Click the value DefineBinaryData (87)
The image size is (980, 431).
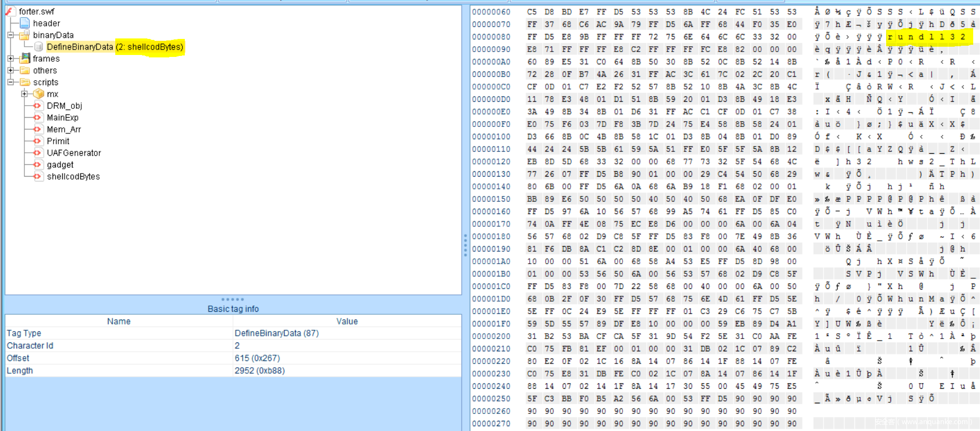pyautogui.click(x=277, y=333)
